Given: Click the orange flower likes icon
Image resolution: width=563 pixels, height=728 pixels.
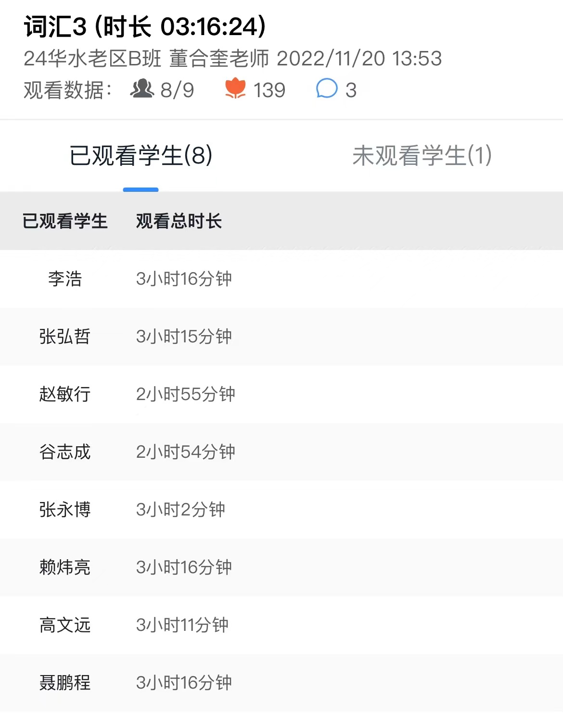Looking at the screenshot, I should coord(235,89).
